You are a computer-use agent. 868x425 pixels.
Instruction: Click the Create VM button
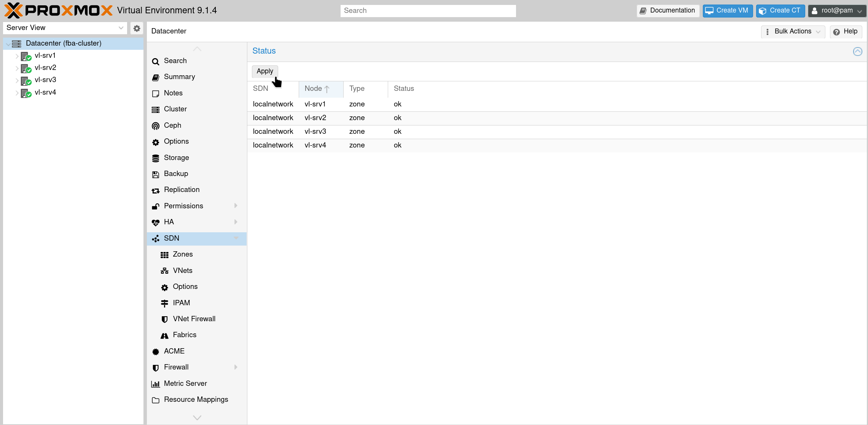coord(728,11)
